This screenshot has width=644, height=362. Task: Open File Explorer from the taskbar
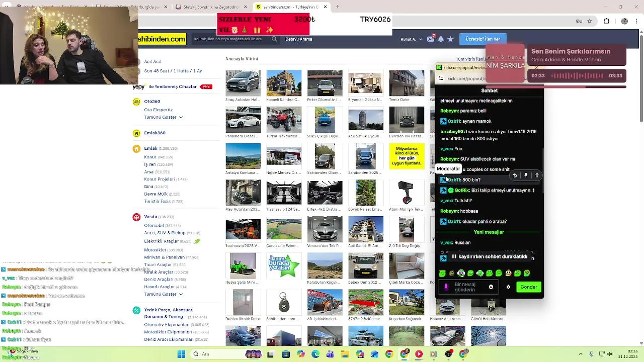click(x=345, y=354)
